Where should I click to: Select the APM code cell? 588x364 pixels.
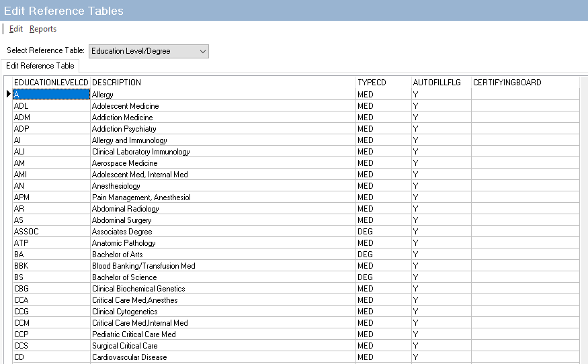point(51,197)
